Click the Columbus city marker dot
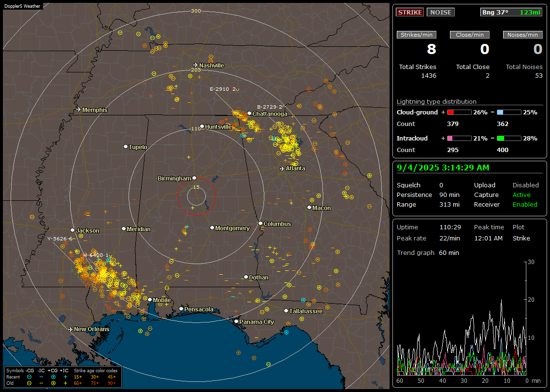 click(x=261, y=223)
